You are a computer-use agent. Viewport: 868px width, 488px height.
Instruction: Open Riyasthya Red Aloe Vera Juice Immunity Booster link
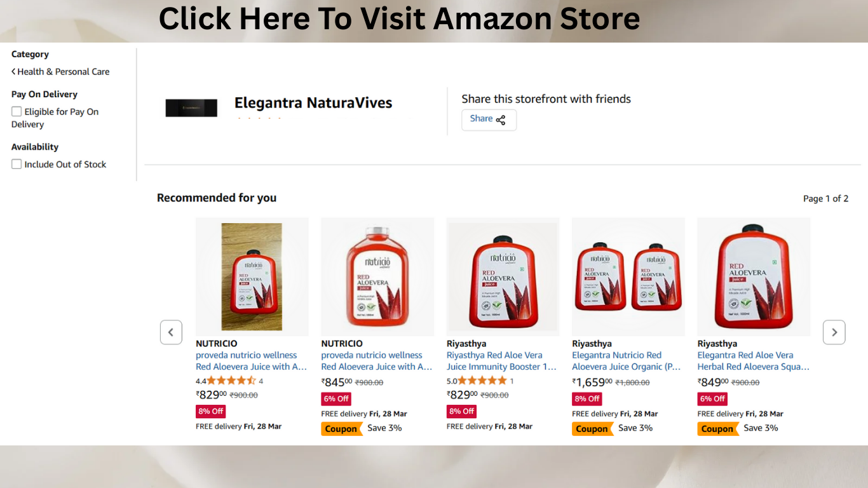coord(502,361)
